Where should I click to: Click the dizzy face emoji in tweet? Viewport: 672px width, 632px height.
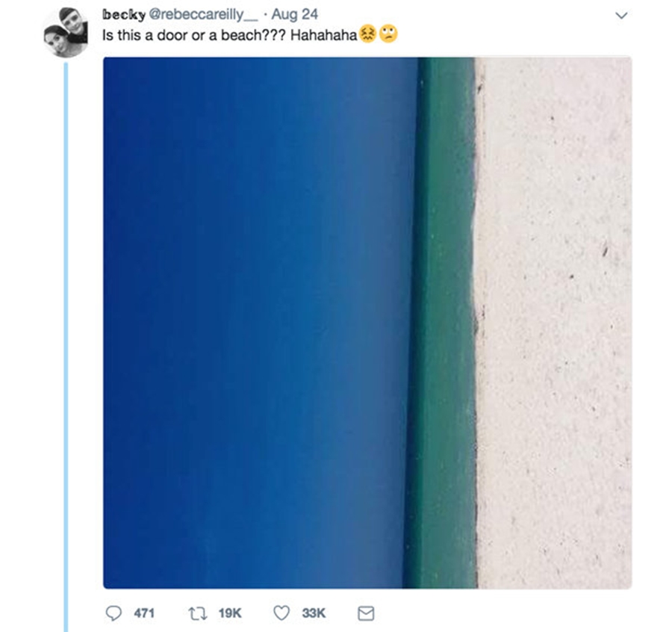(368, 34)
